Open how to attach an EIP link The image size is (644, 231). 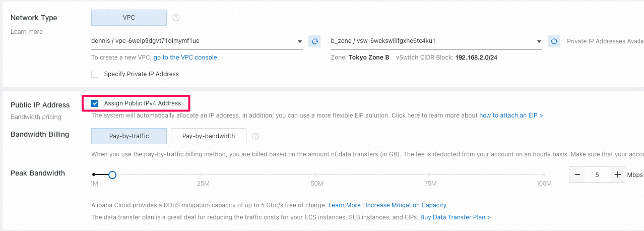click(x=511, y=115)
